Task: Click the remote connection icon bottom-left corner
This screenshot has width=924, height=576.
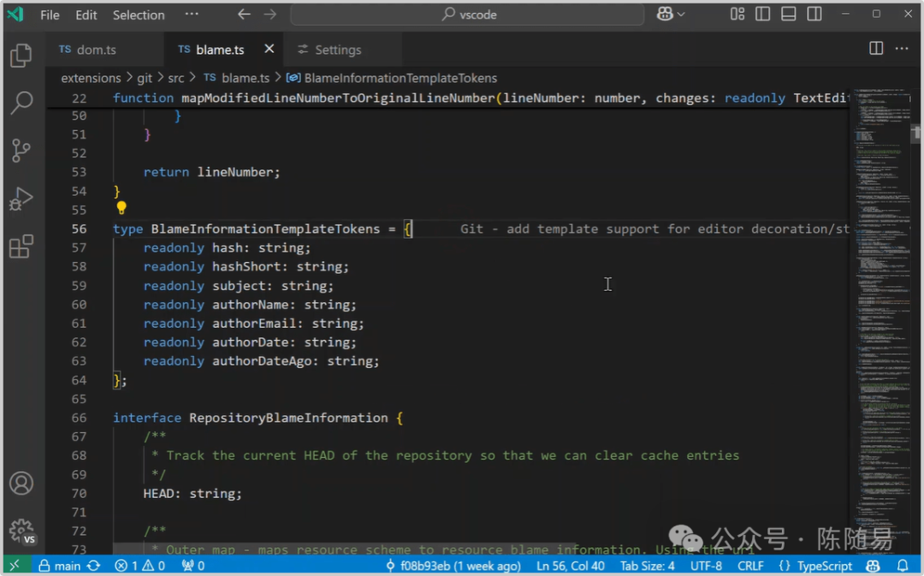Action: point(15,565)
